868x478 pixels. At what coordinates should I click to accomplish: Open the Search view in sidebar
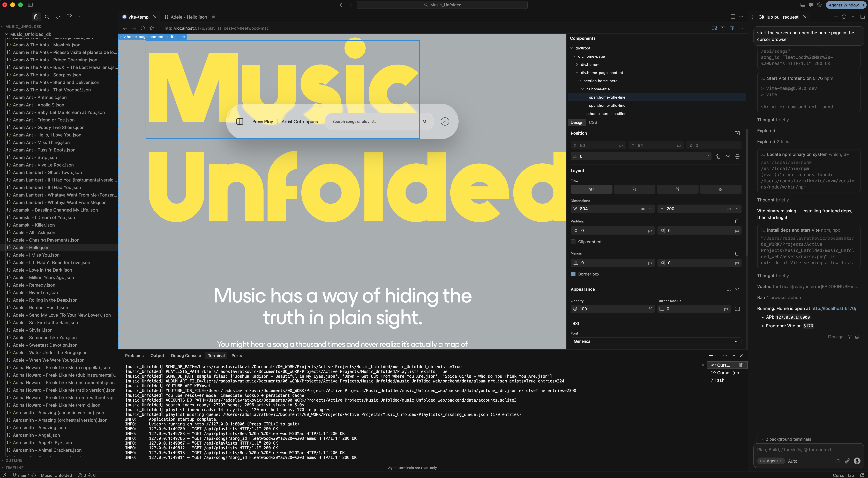[47, 17]
